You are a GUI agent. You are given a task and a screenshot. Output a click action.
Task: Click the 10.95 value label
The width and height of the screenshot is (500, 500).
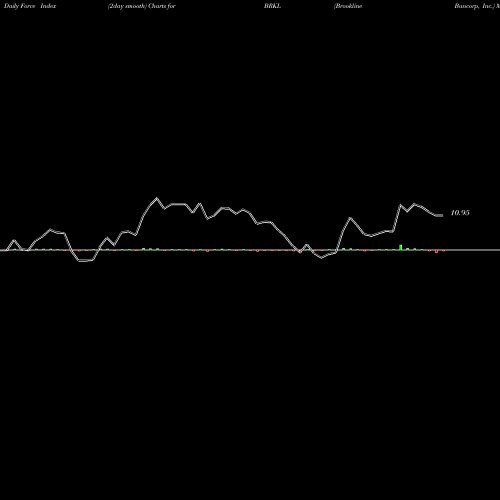[460, 213]
